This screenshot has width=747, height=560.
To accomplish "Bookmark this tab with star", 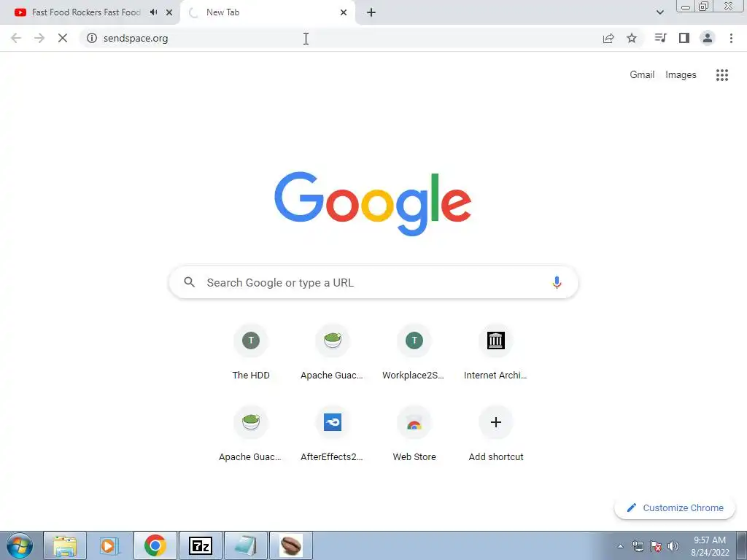I will tap(632, 38).
